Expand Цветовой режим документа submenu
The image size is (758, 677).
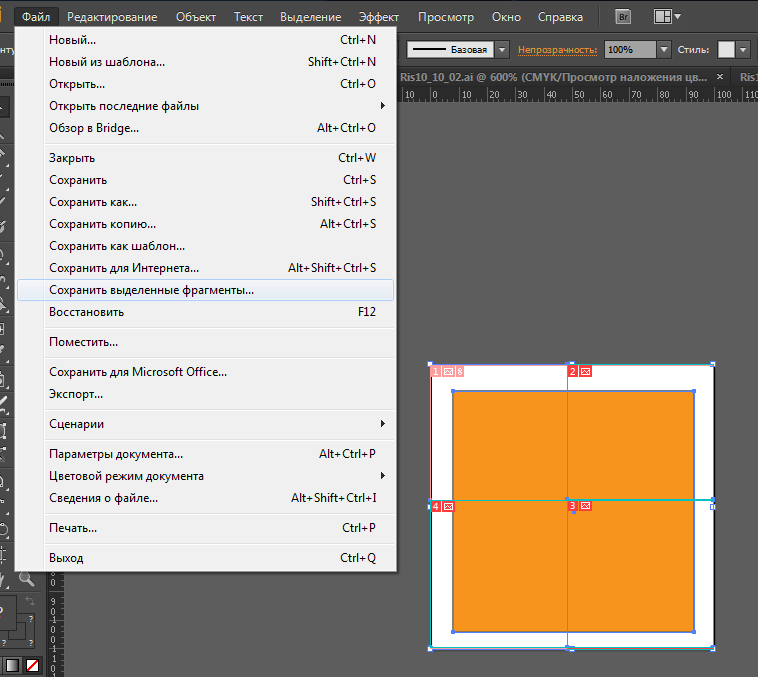(x=205, y=476)
